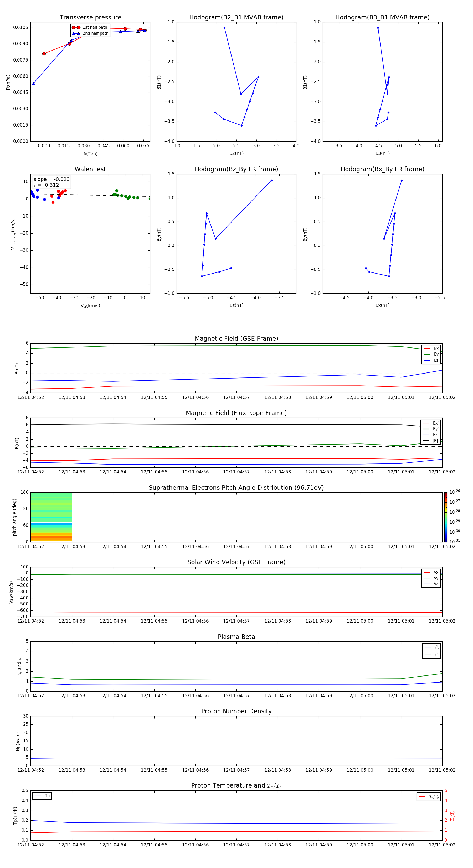The image size is (473, 868).
Task: Click the 'Transverse pressure' plot title
Action: point(90,18)
